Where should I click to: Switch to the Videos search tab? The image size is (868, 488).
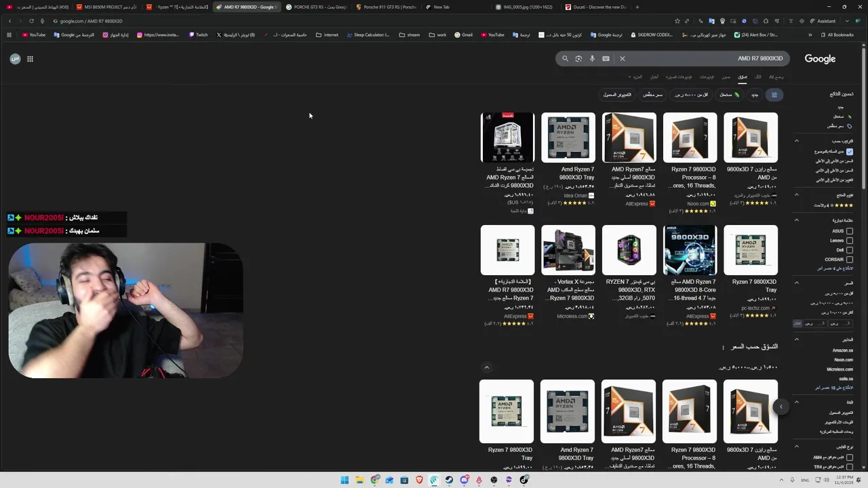coord(707,77)
